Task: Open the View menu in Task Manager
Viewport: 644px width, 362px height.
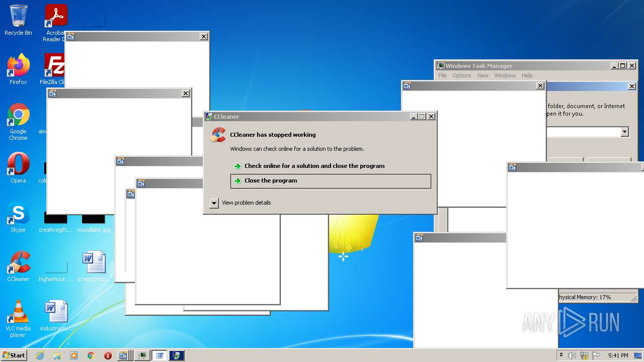Action: (482, 75)
